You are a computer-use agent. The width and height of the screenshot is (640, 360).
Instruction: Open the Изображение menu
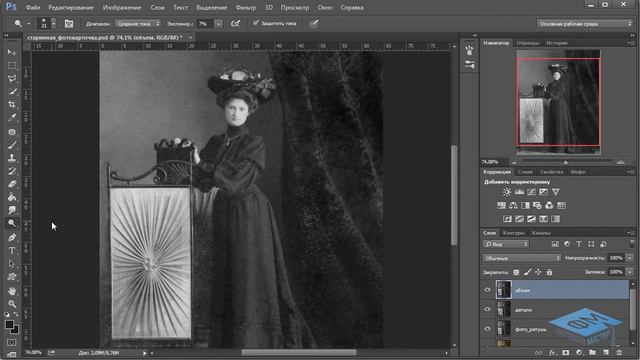pos(122,7)
